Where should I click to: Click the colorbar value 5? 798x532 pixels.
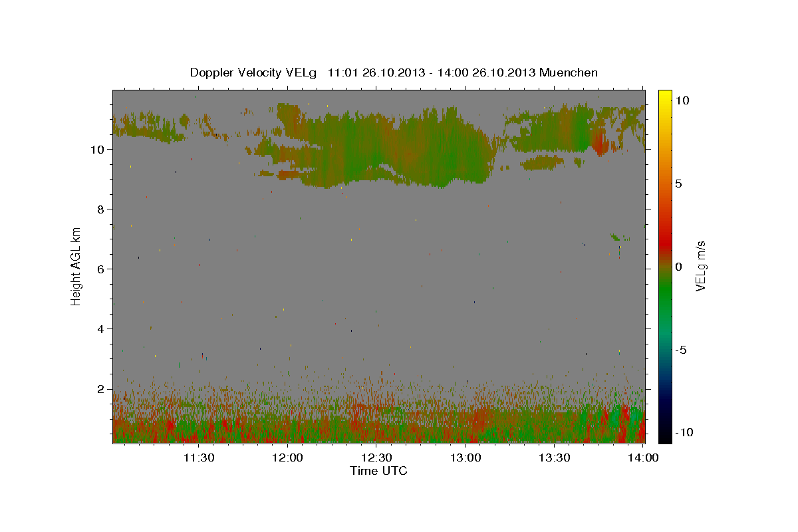tap(678, 184)
